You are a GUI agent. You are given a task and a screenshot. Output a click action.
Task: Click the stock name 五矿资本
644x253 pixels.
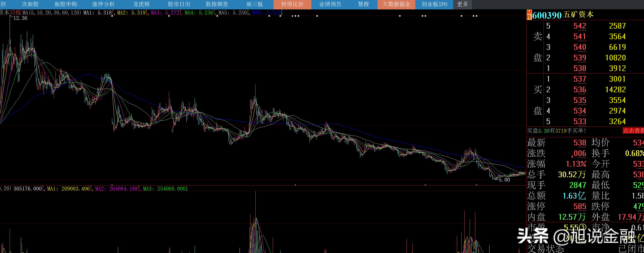(x=578, y=15)
